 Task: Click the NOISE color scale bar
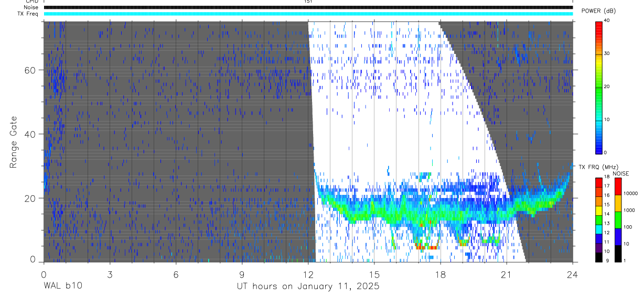point(618,220)
